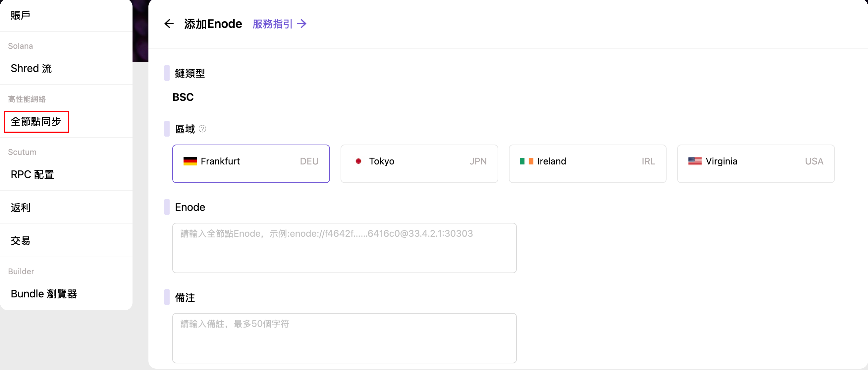The height and width of the screenshot is (370, 868).
Task: Click the USA flag icon
Action: (x=694, y=161)
